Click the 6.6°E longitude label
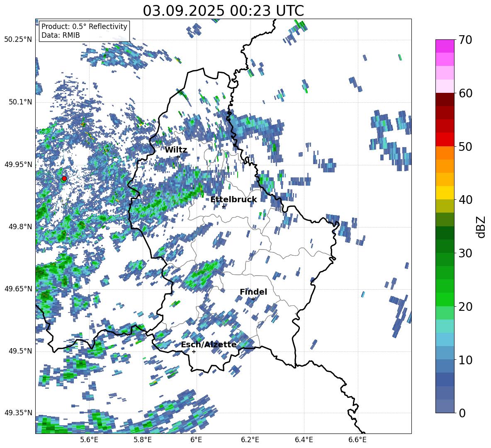The image size is (491, 448). click(x=357, y=440)
